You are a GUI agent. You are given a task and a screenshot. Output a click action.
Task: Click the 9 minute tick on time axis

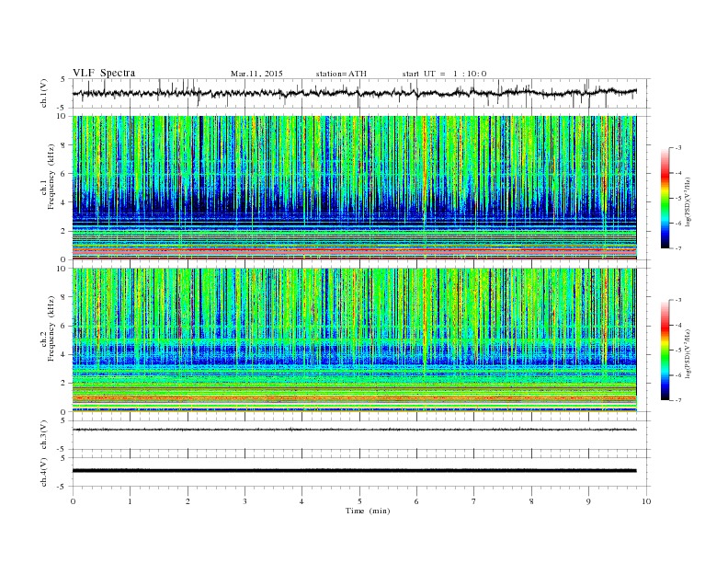[x=588, y=501]
